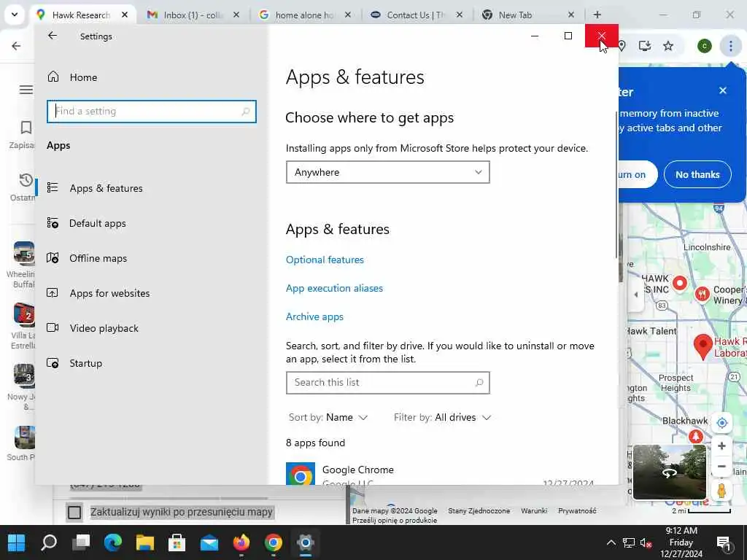747x560 pixels.
Task: Focus the Find a setting search box
Action: click(x=152, y=112)
